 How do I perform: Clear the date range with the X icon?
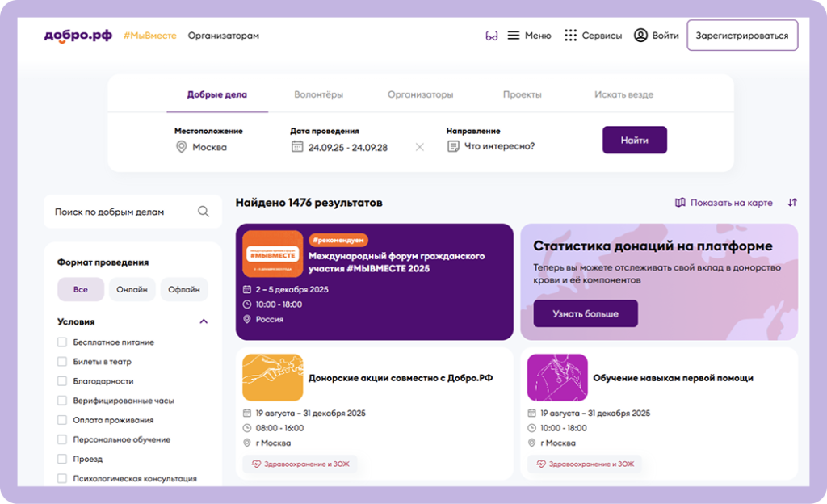419,147
